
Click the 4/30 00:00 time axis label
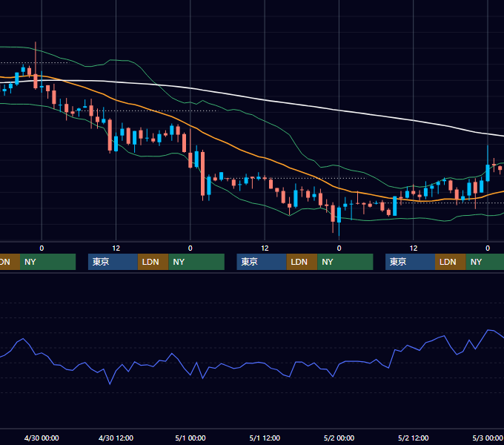point(42,438)
